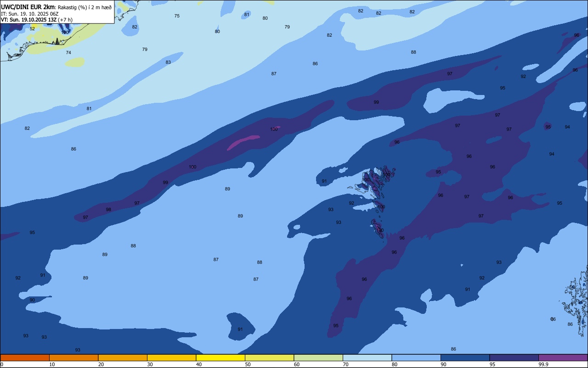Click the 30–40 golden legend swatch
Screen dimensions: 588x368
(171, 357)
